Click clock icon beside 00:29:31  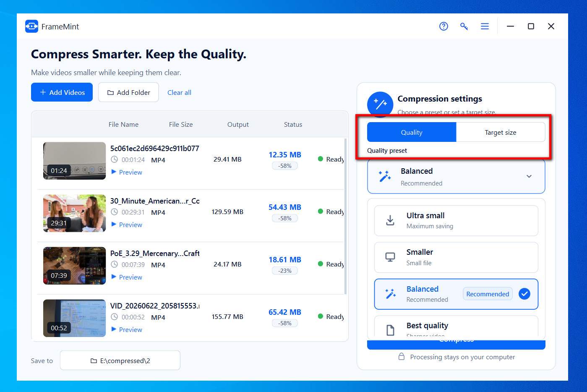point(114,212)
